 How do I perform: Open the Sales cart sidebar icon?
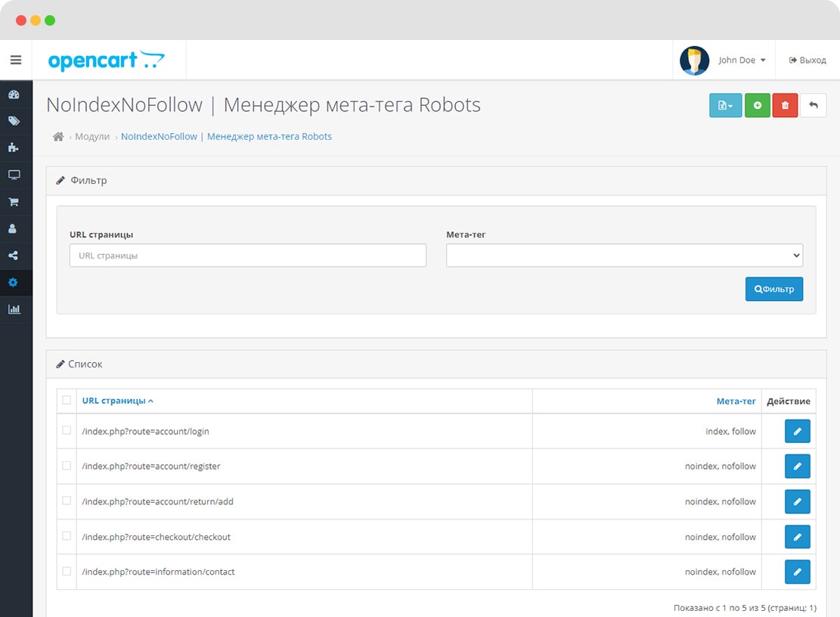[x=14, y=202]
